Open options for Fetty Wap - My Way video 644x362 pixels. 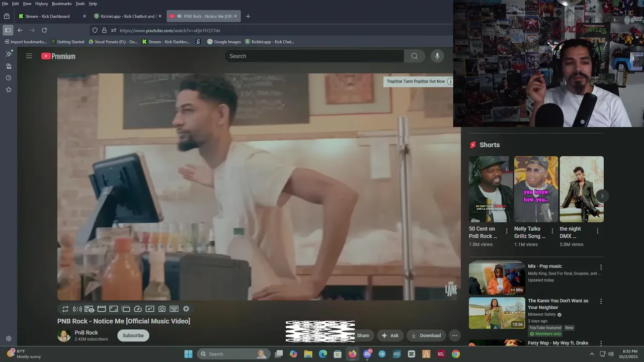tap(601, 343)
